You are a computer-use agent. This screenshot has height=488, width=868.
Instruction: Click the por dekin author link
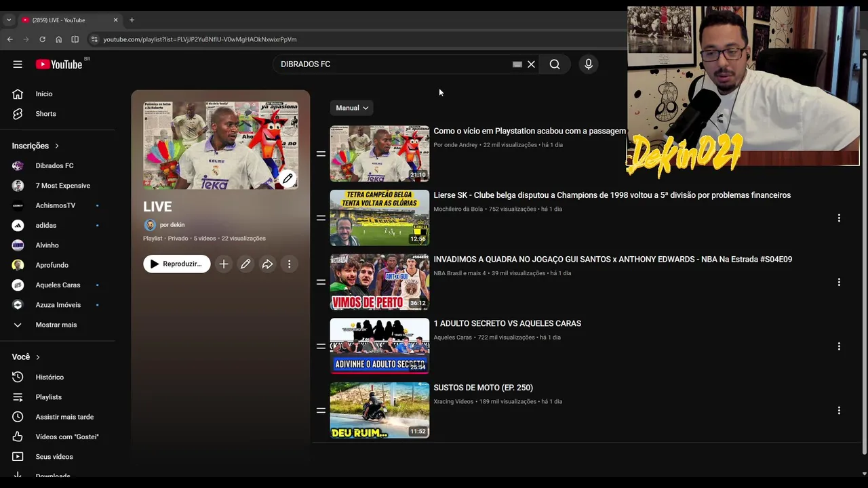pos(172,225)
